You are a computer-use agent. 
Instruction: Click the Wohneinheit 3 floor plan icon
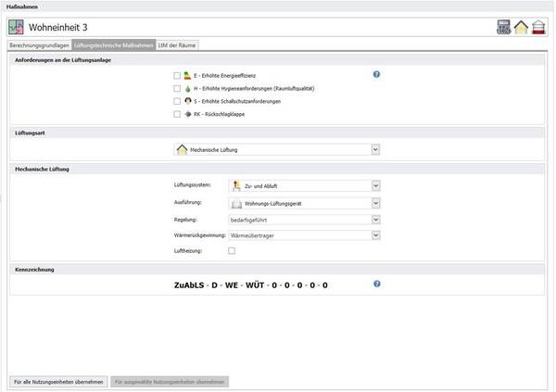(x=17, y=27)
